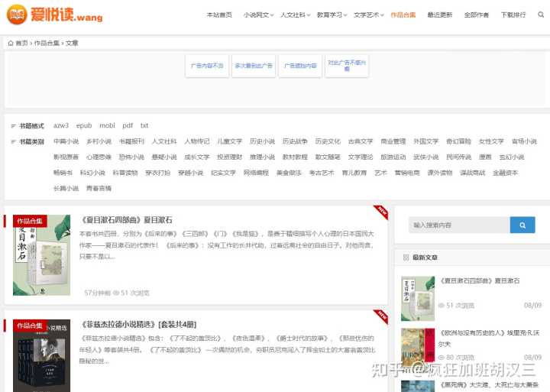Image resolution: width=550 pixels, height=392 pixels.
Task: Open the 《夏目漱石四部曲》夏目漱石 title in the main list
Action: point(126,220)
